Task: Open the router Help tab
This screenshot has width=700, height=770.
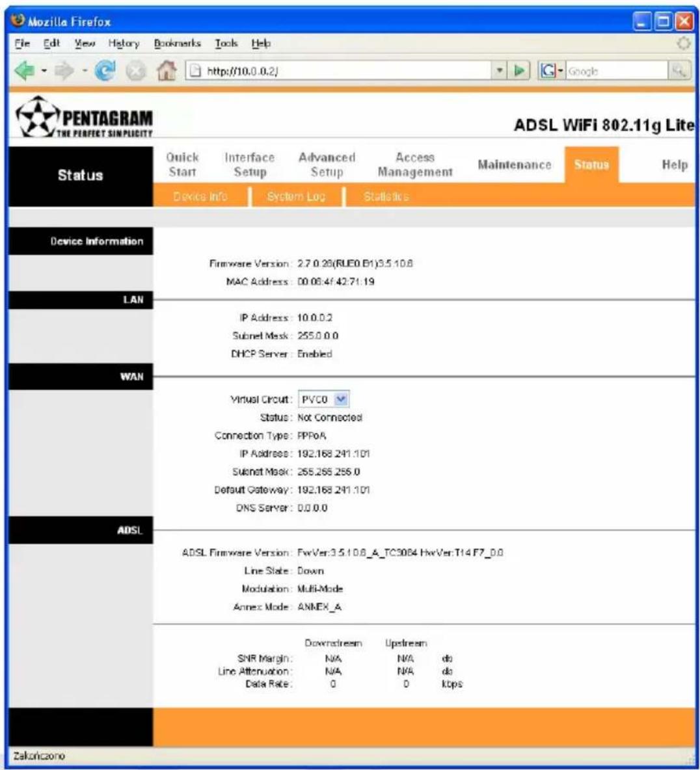Action: tap(675, 165)
